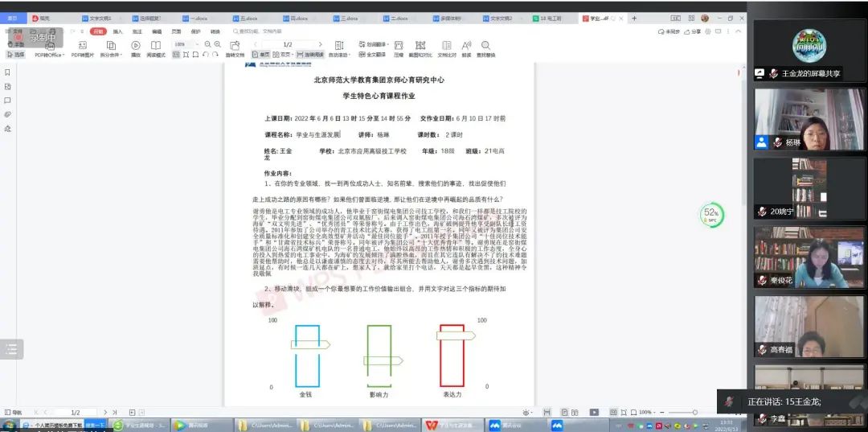868x432 pixels.
Task: Open the attachments clip icon in sidebar
Action: click(x=8, y=115)
